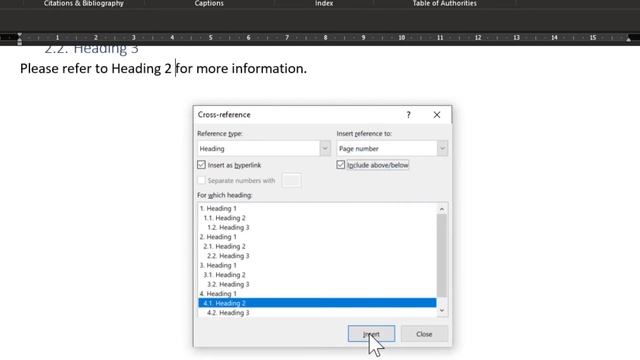
Task: Toggle Insert as hyperlink checkbox
Action: click(201, 165)
